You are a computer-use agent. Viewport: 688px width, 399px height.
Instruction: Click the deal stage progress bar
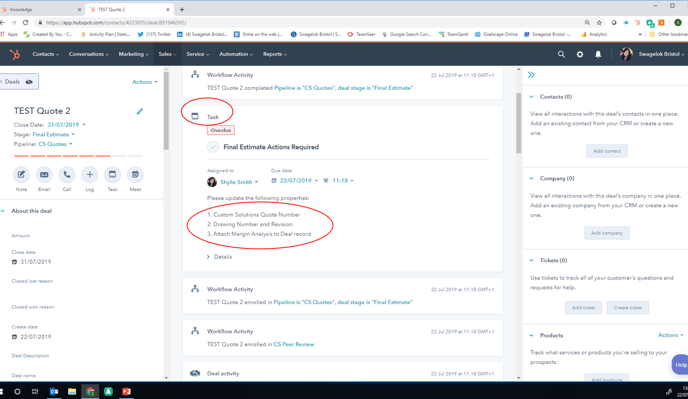[78, 156]
